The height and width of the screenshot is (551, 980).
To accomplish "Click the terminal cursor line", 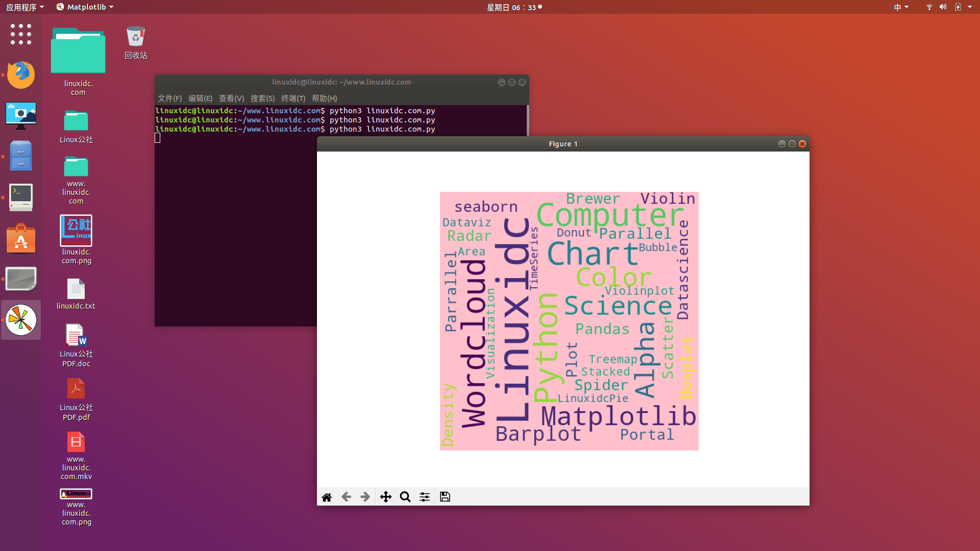I will point(158,138).
